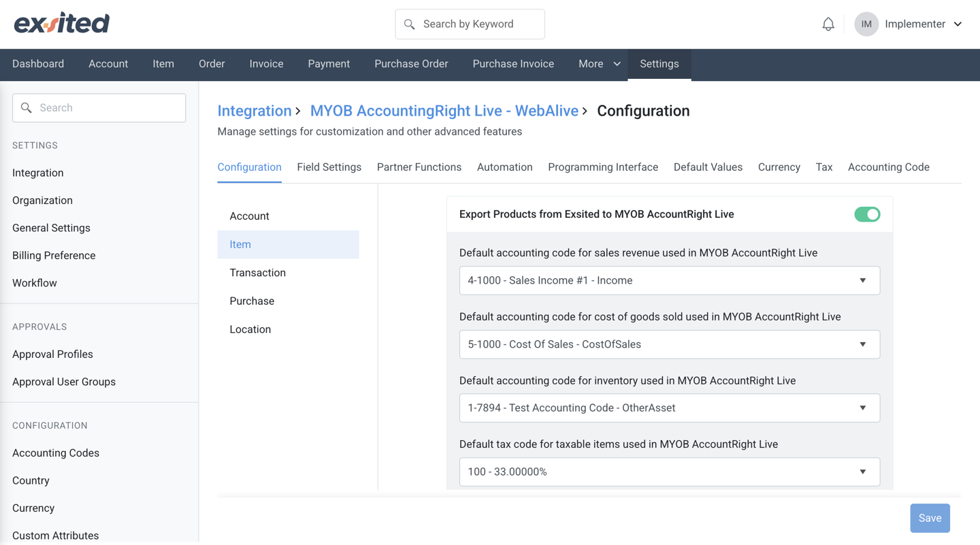Image resolution: width=980 pixels, height=545 pixels.
Task: Open Approval Profiles in sidebar
Action: (52, 354)
